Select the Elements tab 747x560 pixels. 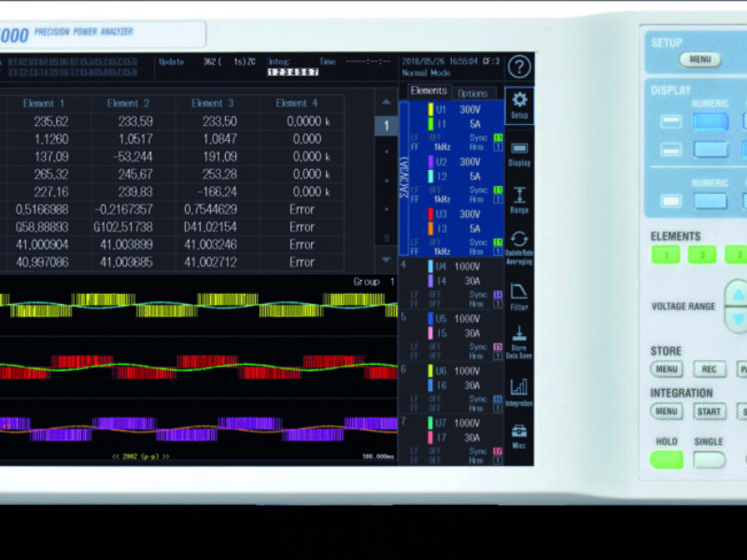(x=429, y=91)
